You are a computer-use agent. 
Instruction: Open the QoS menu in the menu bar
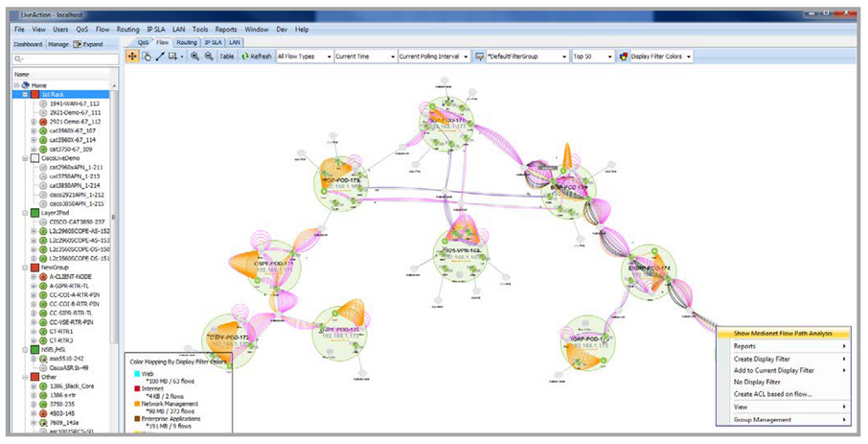pos(82,30)
